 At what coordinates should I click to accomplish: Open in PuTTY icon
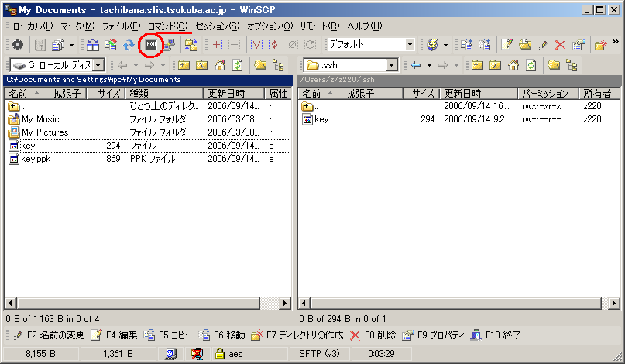[169, 45]
